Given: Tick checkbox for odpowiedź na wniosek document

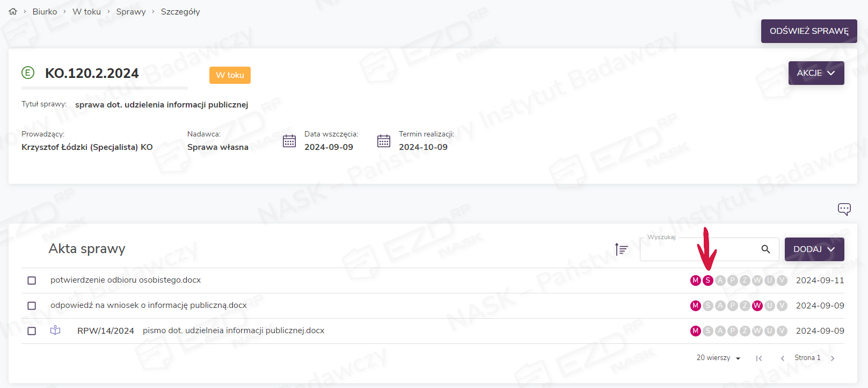Looking at the screenshot, I should (x=32, y=306).
